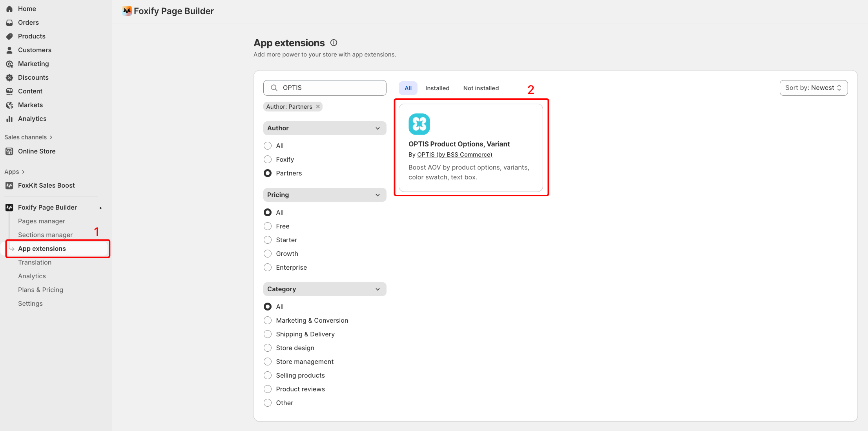Viewport: 868px width, 431px height.
Task: Choose Store management category
Action: 268,362
